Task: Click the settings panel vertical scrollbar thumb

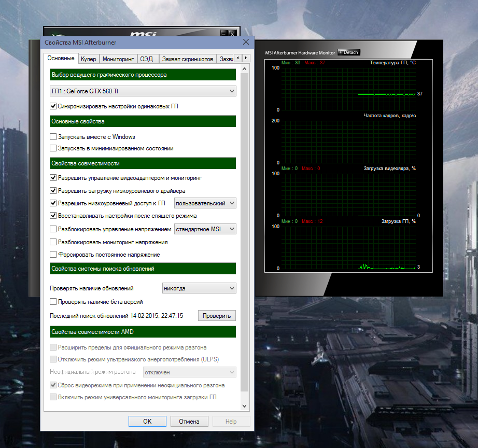Action: point(245,232)
